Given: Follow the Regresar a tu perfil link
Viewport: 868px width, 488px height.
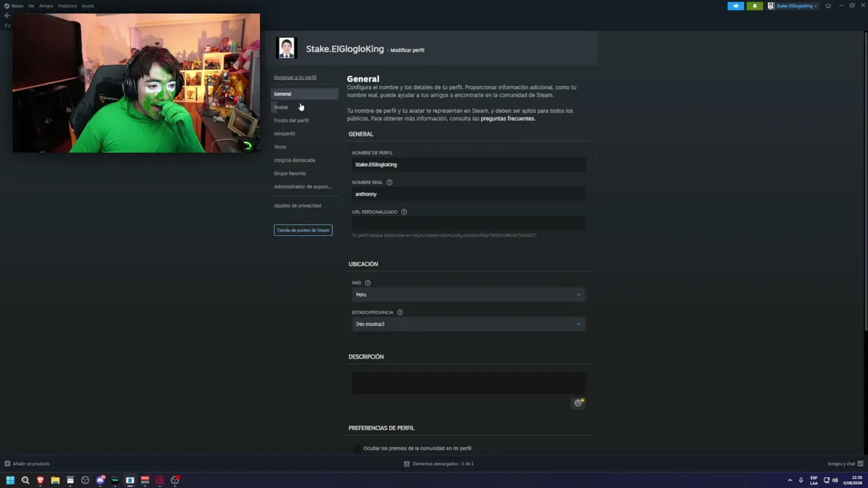Looking at the screenshot, I should coord(295,77).
